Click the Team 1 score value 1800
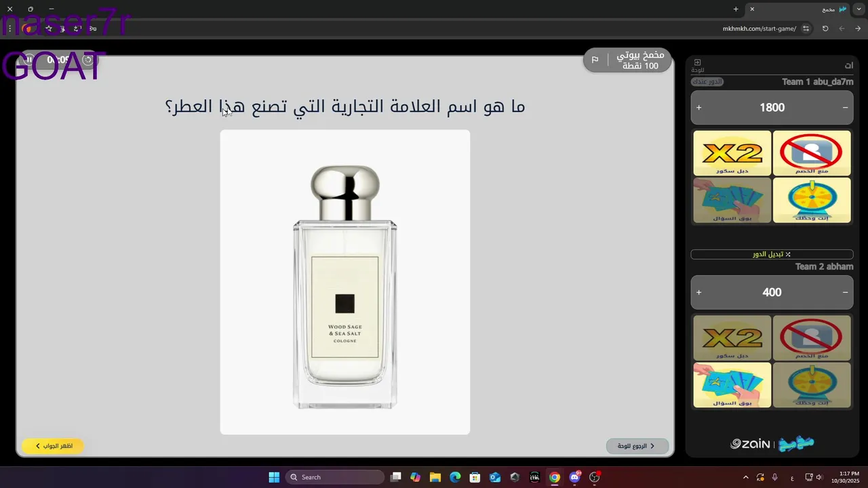The image size is (868, 488). coord(772,108)
